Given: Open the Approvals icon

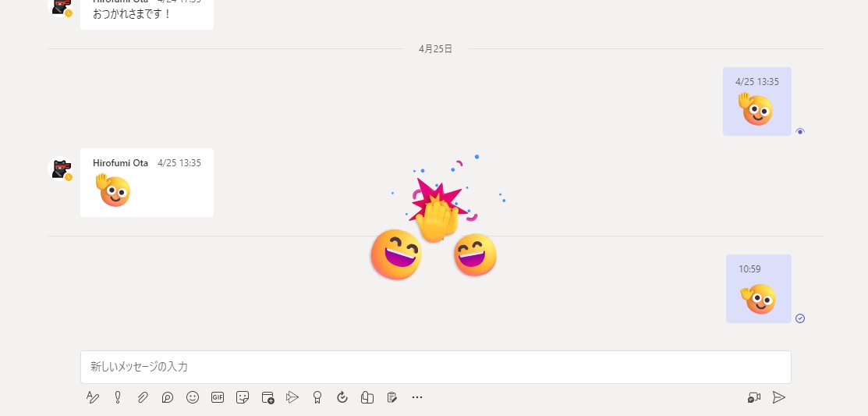Looking at the screenshot, I should pos(342,397).
